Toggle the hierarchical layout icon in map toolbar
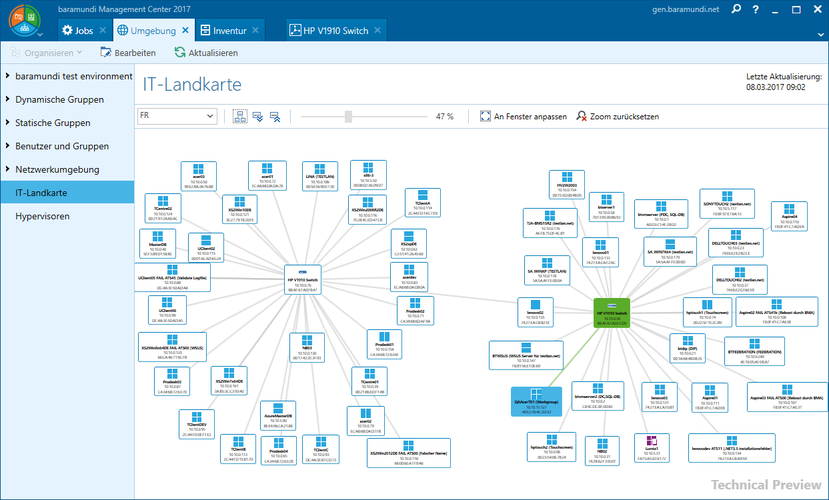Image resolution: width=829 pixels, height=500 pixels. (240, 116)
